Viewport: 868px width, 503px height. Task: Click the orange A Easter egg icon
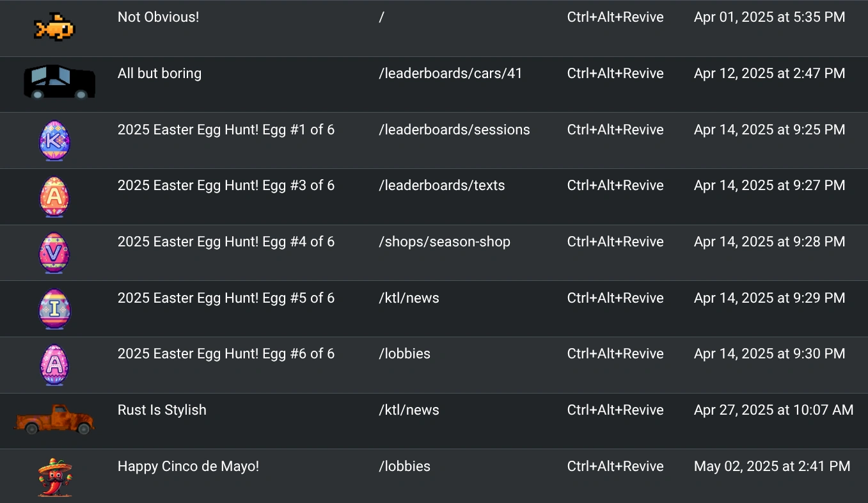(x=54, y=197)
